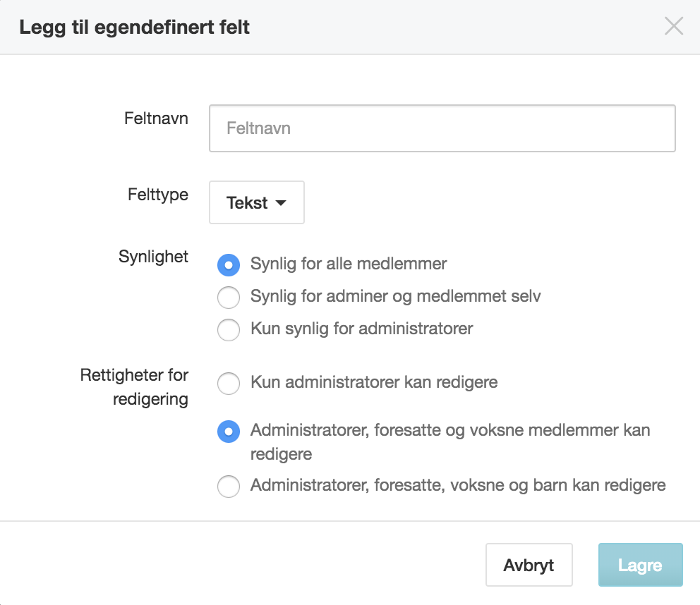Click the 'Rettigheter for redigering' label
The image size is (700, 605).
[134, 387]
